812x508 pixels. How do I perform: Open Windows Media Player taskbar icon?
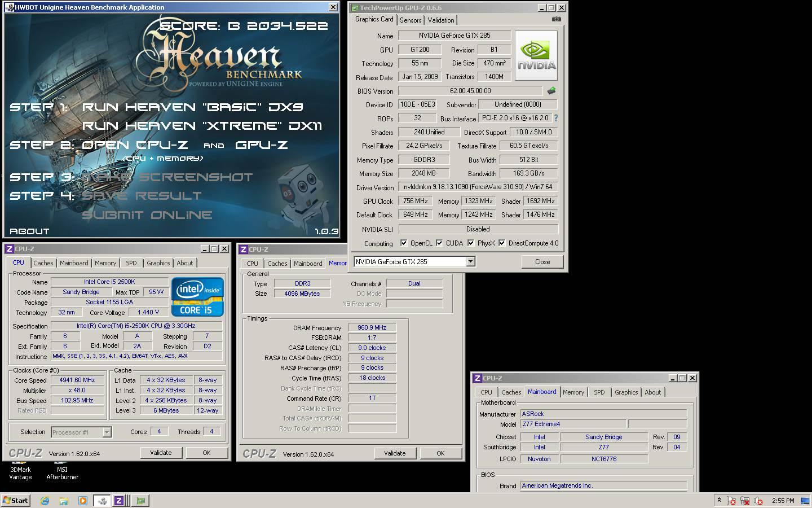pyautogui.click(x=82, y=501)
